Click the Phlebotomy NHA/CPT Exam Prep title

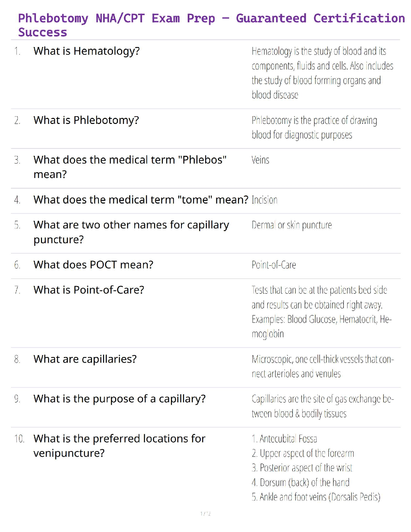[211, 25]
